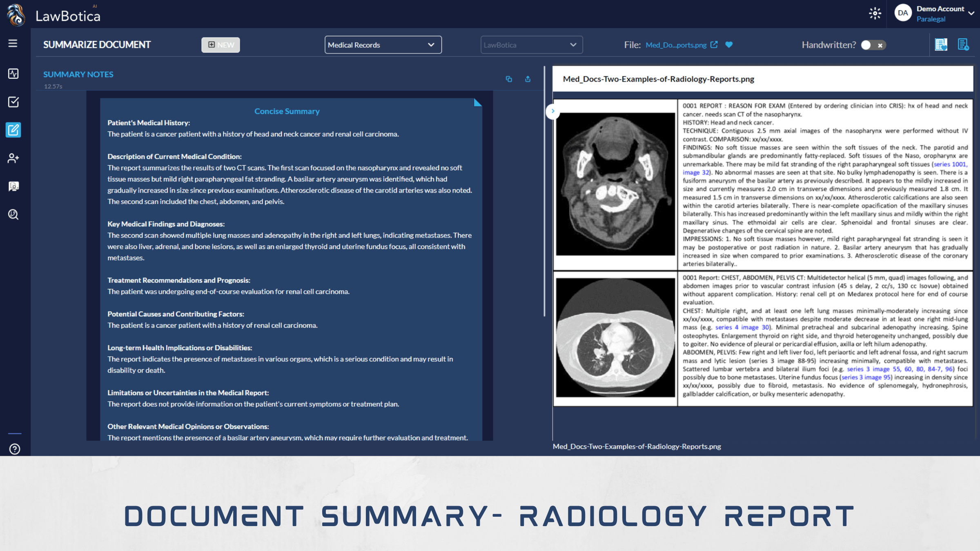Select the highlighted summarize document sidebar icon

click(x=13, y=130)
